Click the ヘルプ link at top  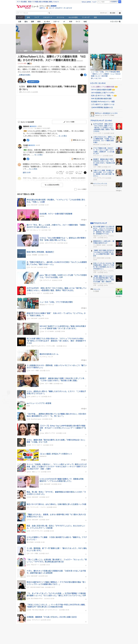coord(94,2)
